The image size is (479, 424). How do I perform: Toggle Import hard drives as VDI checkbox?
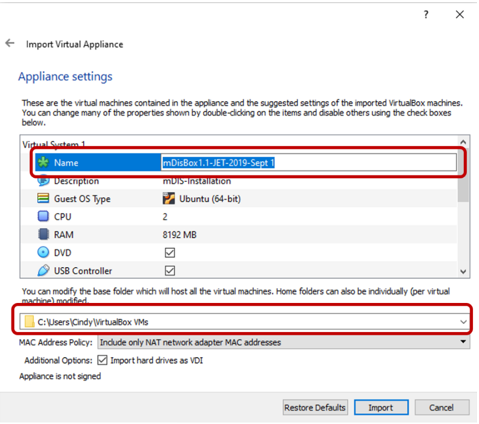[102, 360]
